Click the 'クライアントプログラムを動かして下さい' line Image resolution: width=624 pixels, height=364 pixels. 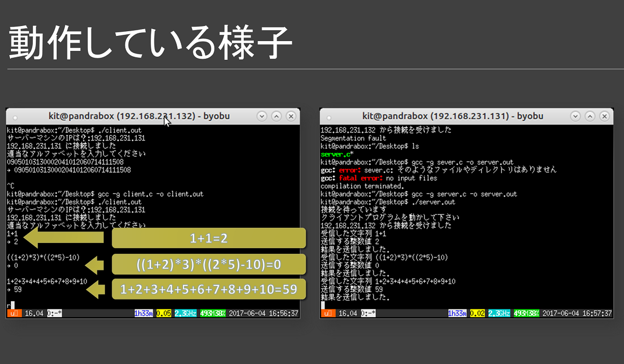click(x=390, y=218)
